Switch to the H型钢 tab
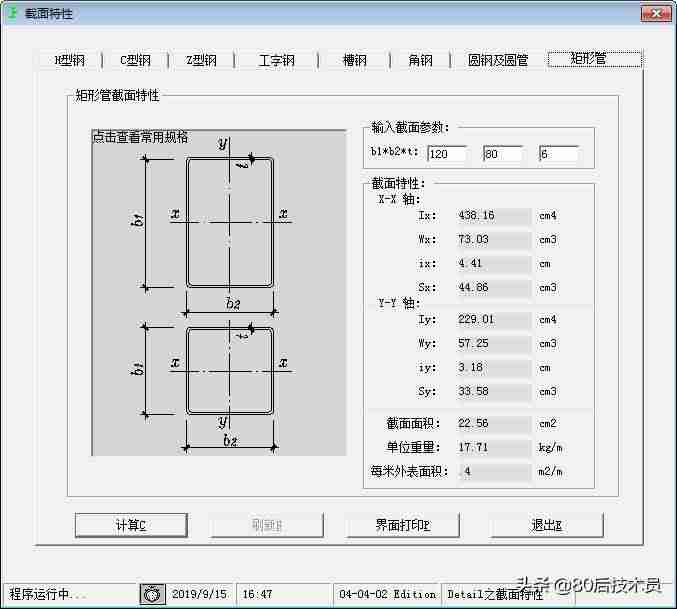Image resolution: width=677 pixels, height=609 pixels. point(69,60)
